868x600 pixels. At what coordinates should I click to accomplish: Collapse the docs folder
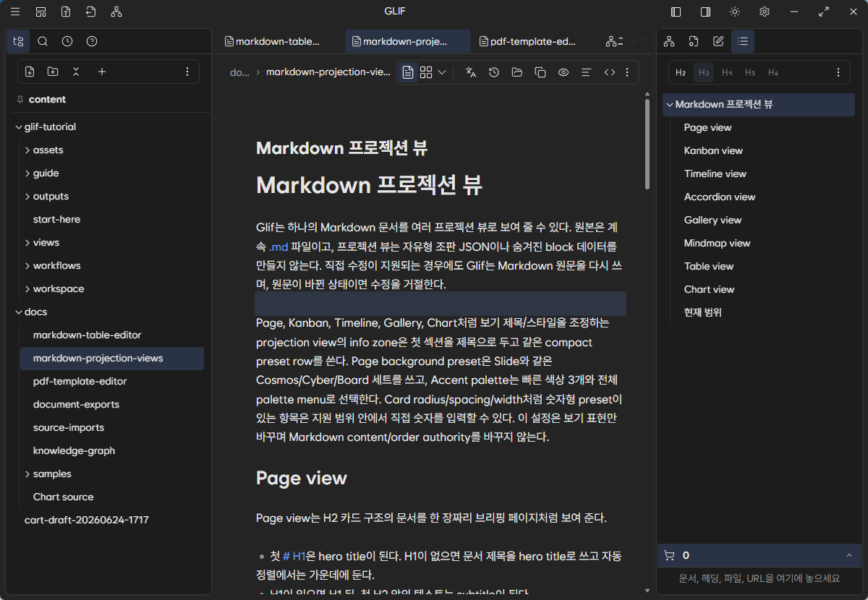tap(19, 312)
